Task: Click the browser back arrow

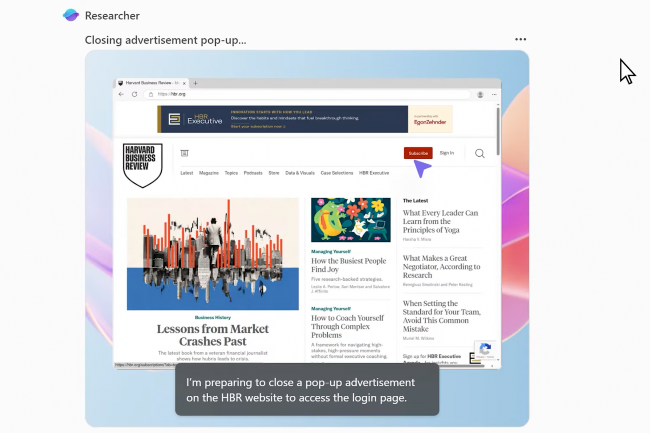Action: pyautogui.click(x=121, y=94)
